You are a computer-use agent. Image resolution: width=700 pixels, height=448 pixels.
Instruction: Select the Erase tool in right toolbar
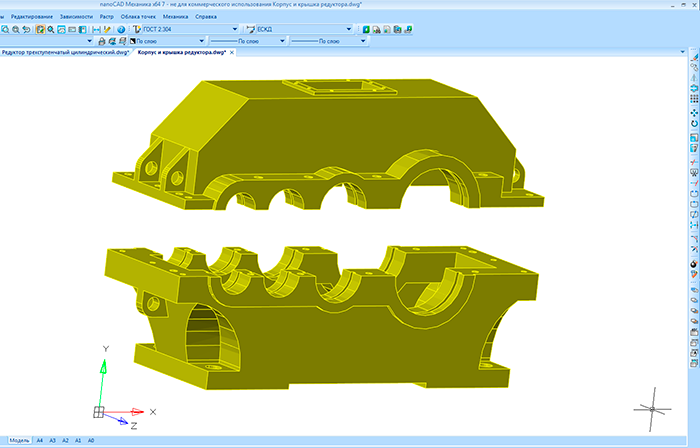coord(694,57)
